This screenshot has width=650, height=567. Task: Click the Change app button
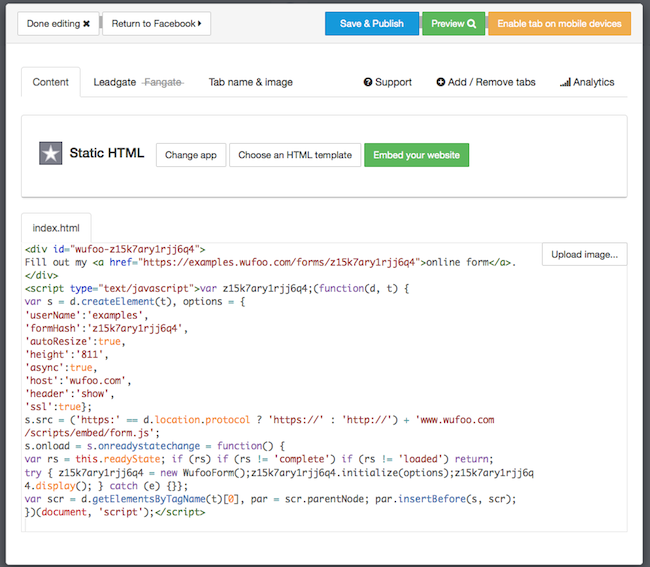191,155
